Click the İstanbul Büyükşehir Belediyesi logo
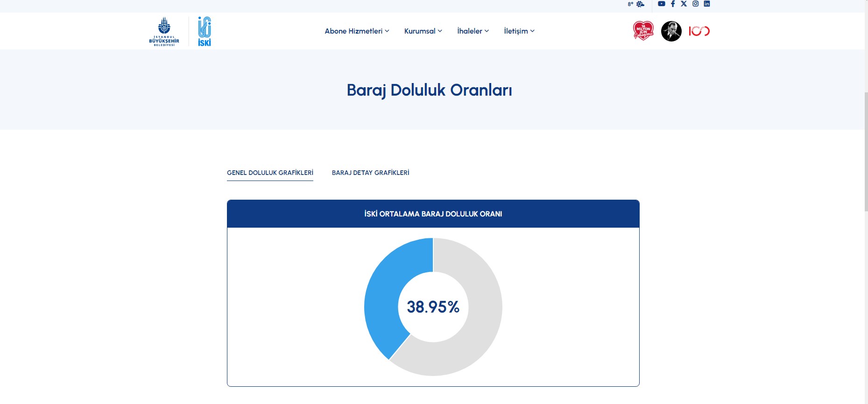The width and height of the screenshot is (868, 404). (164, 32)
